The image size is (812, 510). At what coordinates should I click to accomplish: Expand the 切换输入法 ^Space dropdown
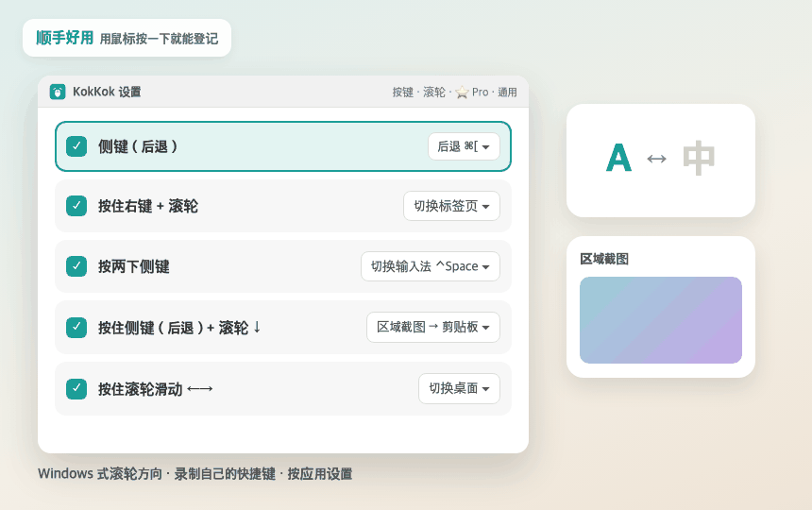coord(431,266)
